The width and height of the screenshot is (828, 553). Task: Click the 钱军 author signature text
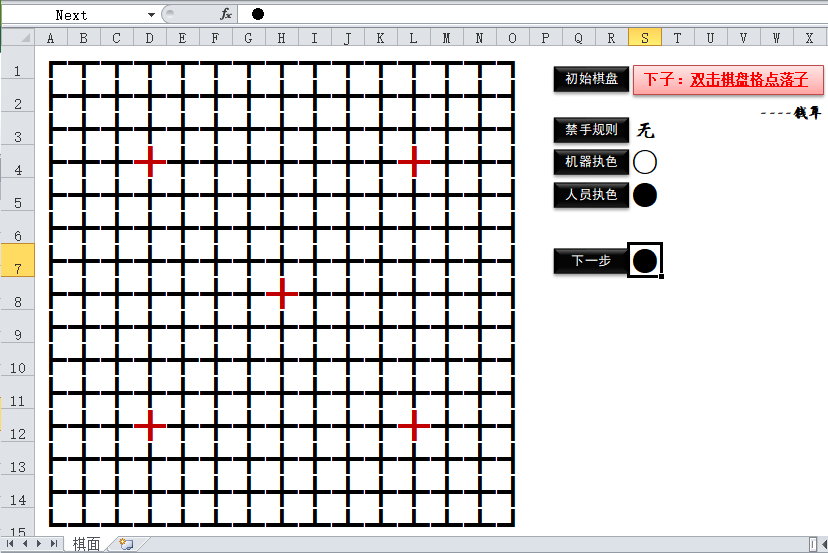[807, 113]
